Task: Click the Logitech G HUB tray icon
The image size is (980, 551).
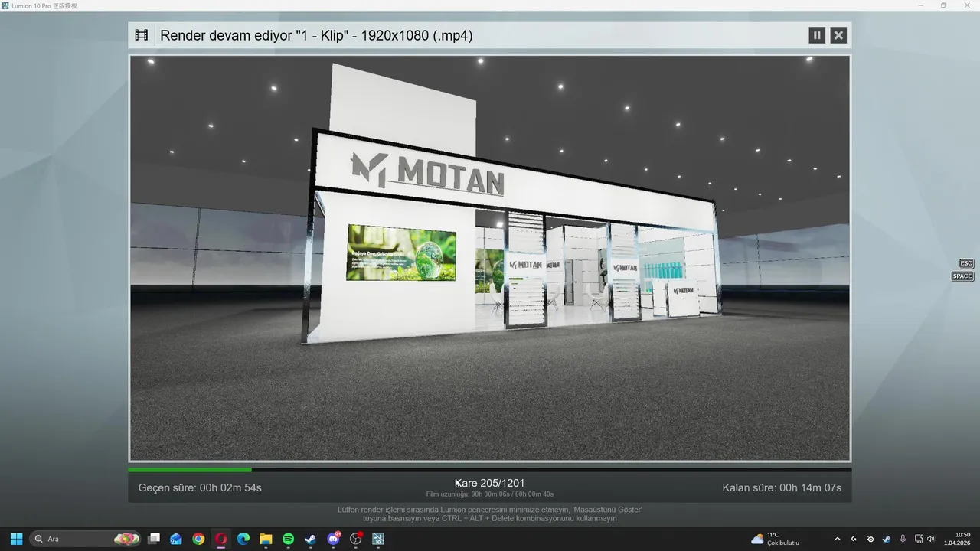Action: [854, 539]
